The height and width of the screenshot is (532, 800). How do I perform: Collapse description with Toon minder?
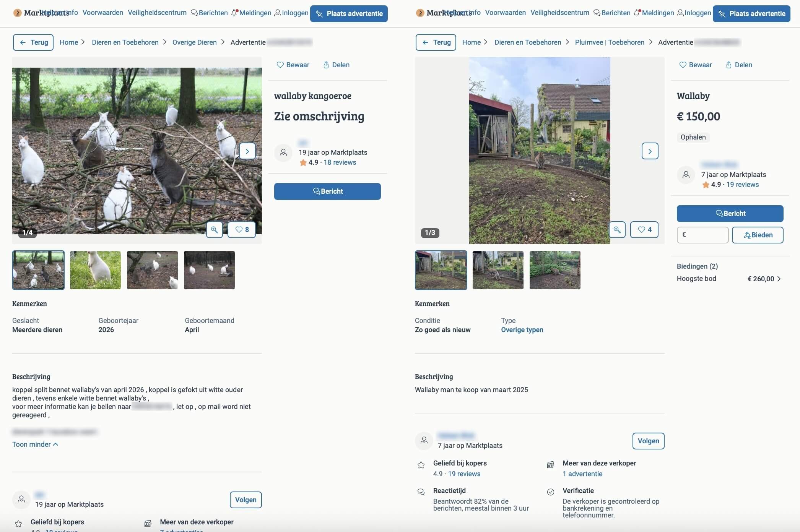point(35,444)
